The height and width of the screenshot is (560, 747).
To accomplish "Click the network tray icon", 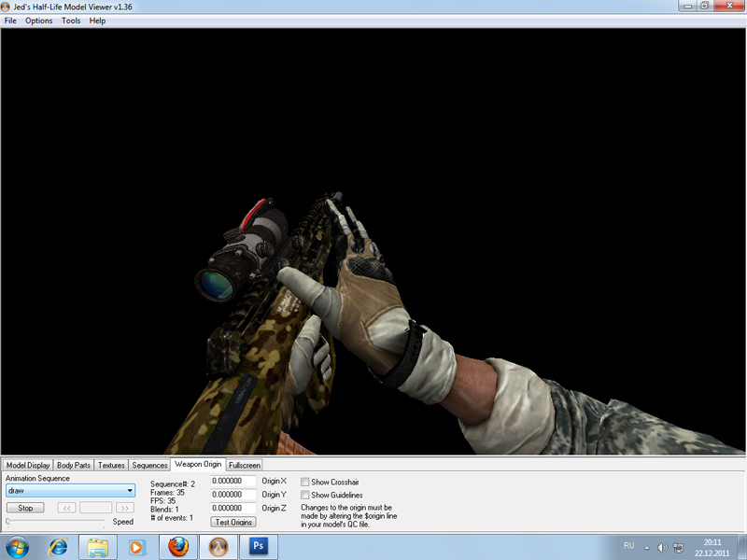I will [x=678, y=548].
